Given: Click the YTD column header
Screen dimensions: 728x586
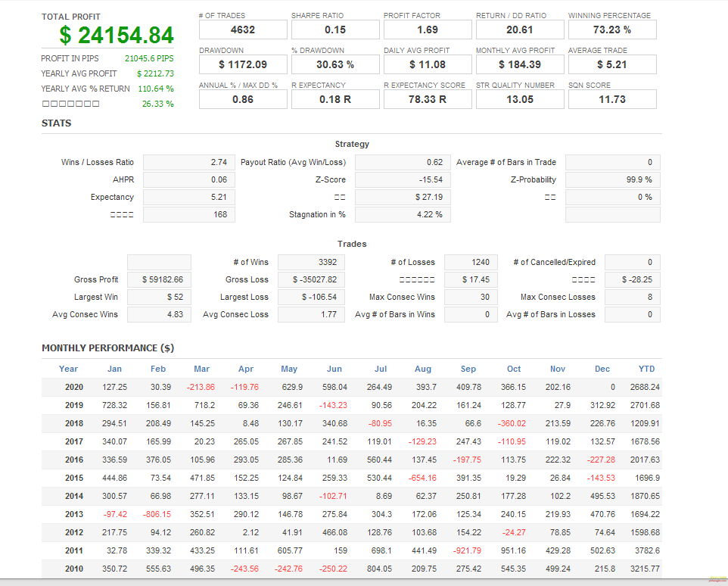Looking at the screenshot, I should [x=646, y=369].
